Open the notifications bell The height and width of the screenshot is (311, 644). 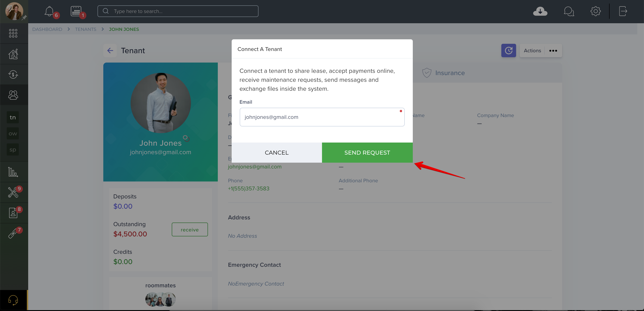point(49,11)
